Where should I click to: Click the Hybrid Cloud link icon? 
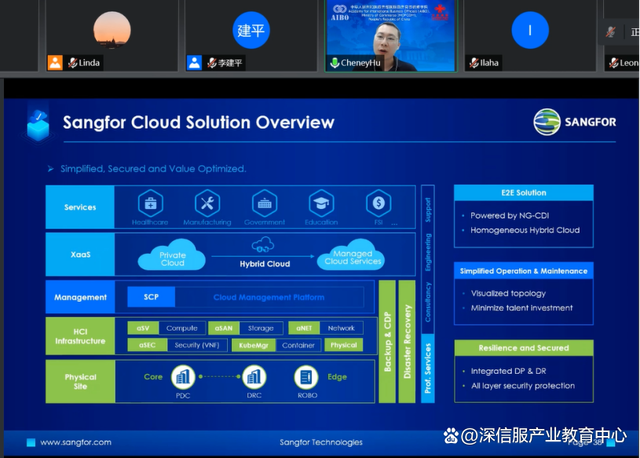263,245
